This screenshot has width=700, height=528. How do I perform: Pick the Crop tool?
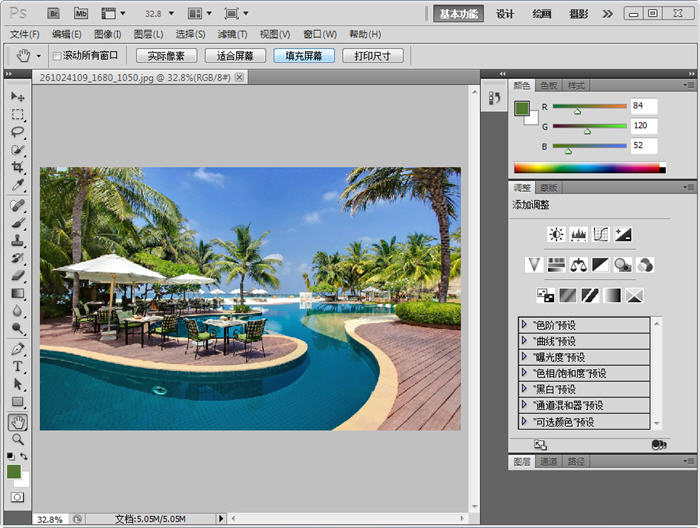click(17, 167)
